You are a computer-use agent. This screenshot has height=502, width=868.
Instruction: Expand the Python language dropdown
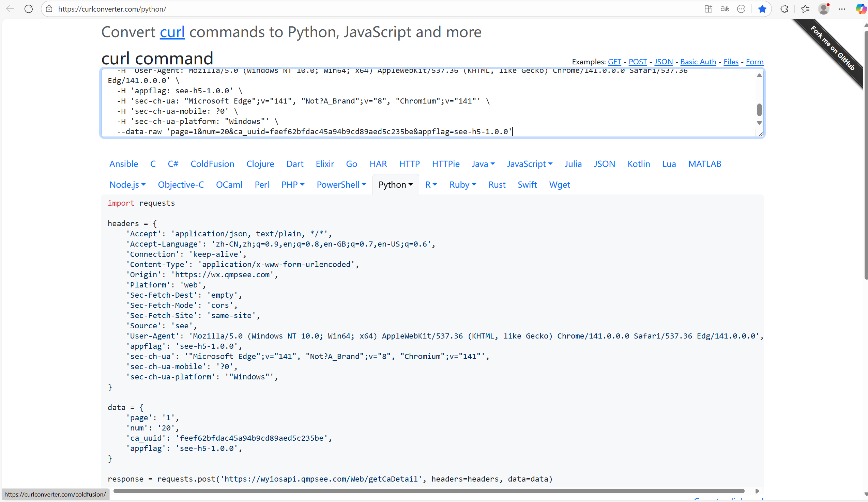point(395,185)
